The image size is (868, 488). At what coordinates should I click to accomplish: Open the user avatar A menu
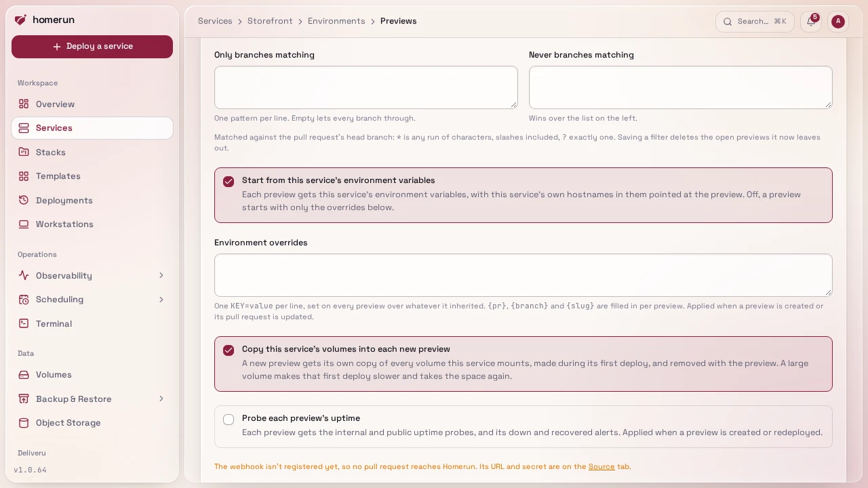click(838, 22)
